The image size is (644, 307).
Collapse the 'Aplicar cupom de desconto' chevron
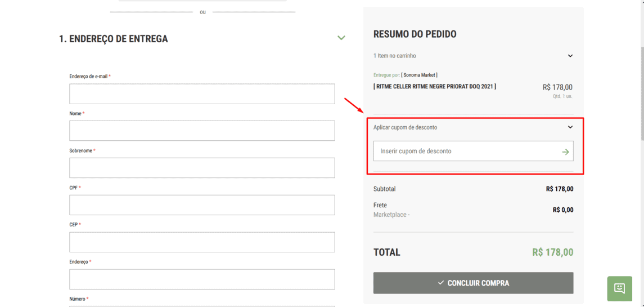click(x=570, y=127)
